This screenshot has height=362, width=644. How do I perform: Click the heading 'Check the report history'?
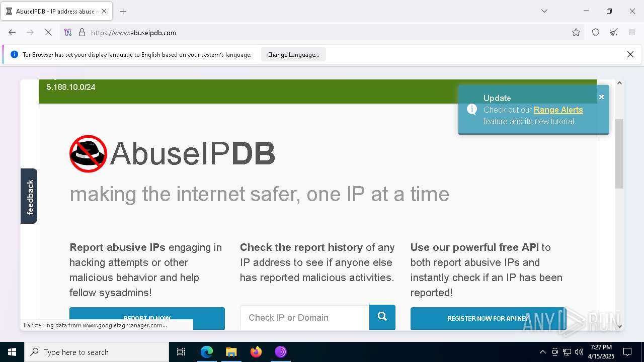tap(301, 247)
